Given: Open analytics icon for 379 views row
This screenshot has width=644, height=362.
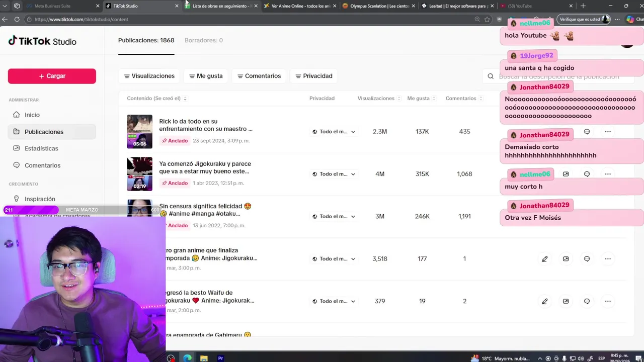Looking at the screenshot, I should coord(566,301).
